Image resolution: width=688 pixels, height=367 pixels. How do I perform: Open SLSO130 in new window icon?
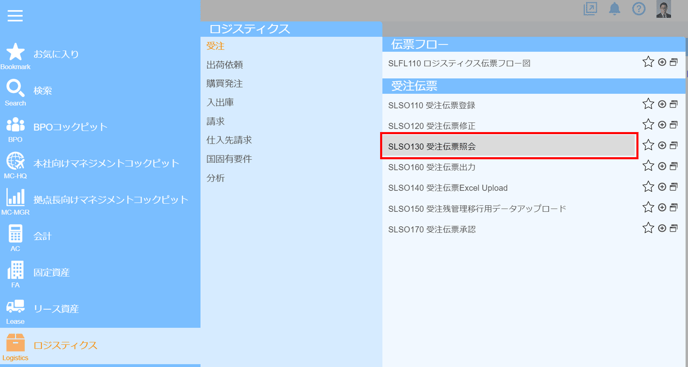coord(674,146)
